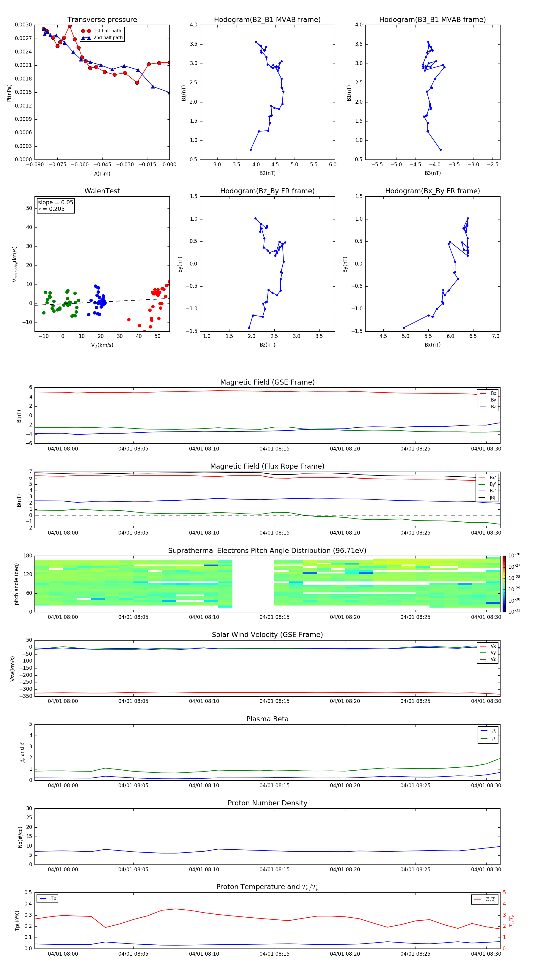Click the "Tp(10^6K)" left axis label
The height and width of the screenshot is (980, 535).
click(17, 921)
